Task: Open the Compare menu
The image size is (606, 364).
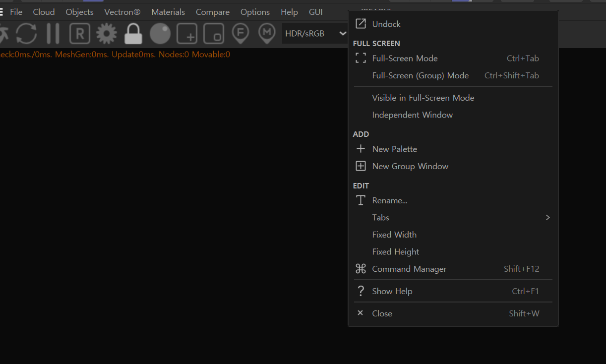Action: point(213,12)
